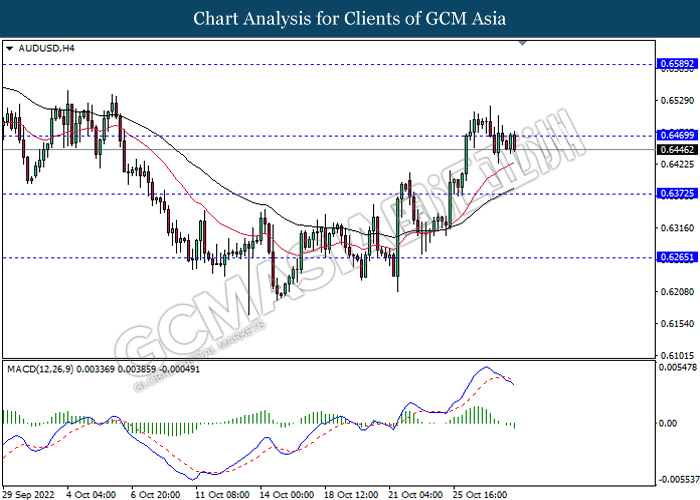Click the 0.64225 price axis value
This screenshot has height=500, width=700.
pos(677,164)
